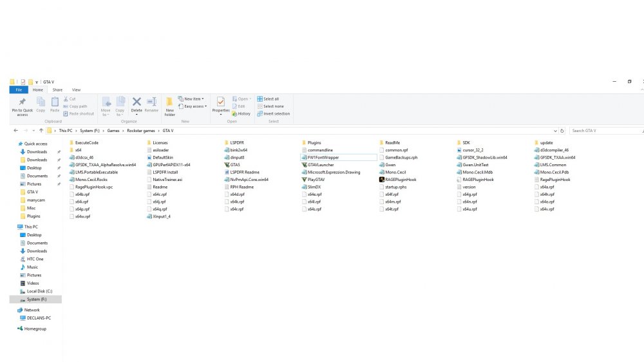Click the Delete X icon
This screenshot has height=362, width=644.
pos(137,102)
